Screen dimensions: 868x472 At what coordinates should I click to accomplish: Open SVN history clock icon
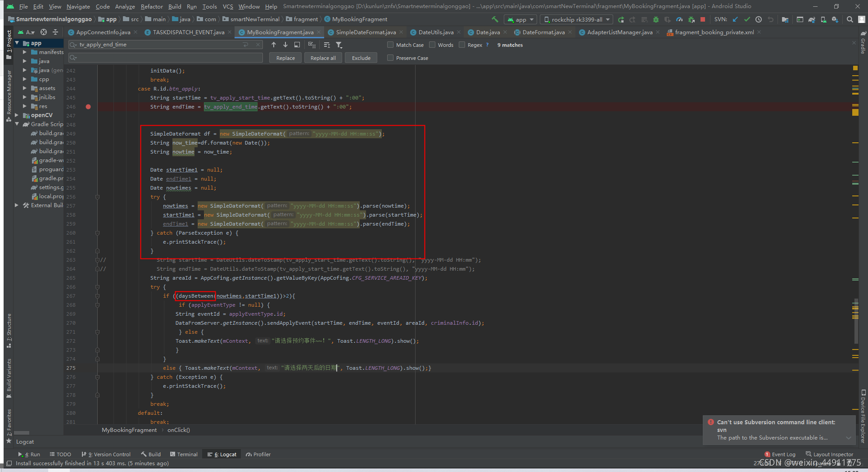click(759, 19)
